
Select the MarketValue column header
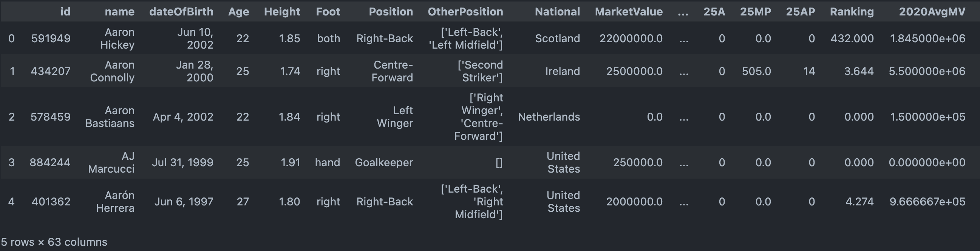(629, 12)
